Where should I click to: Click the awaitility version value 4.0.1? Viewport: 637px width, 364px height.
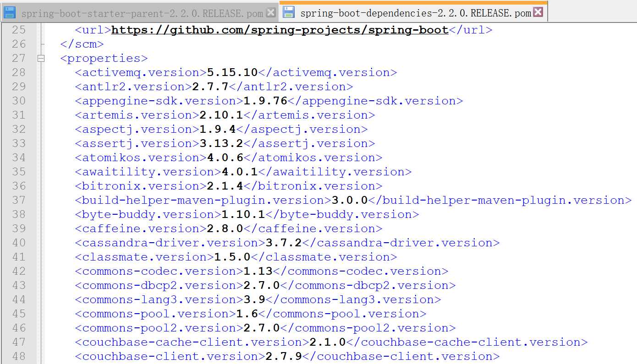pos(240,172)
